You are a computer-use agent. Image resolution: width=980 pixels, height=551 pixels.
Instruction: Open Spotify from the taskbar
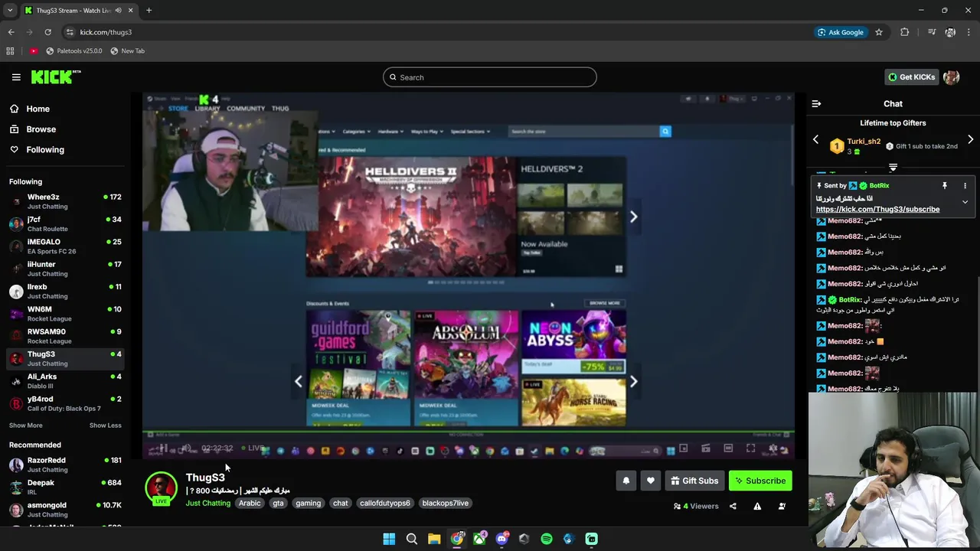[x=547, y=539]
